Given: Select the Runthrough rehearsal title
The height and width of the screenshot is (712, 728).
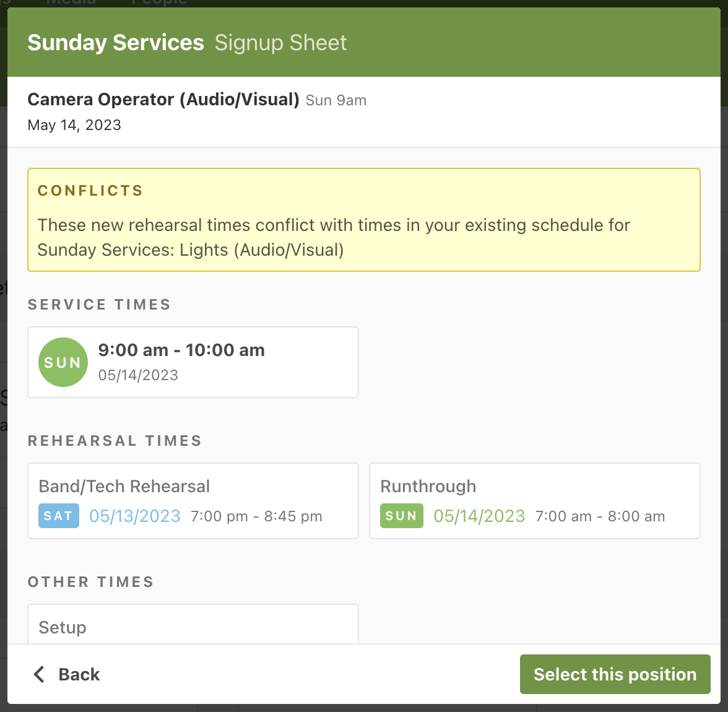Looking at the screenshot, I should coord(428,487).
